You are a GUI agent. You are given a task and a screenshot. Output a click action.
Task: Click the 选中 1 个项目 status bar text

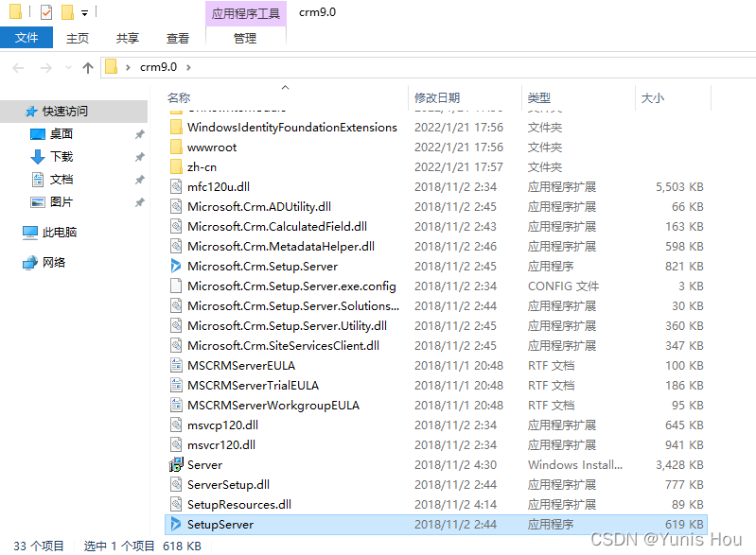(x=119, y=546)
